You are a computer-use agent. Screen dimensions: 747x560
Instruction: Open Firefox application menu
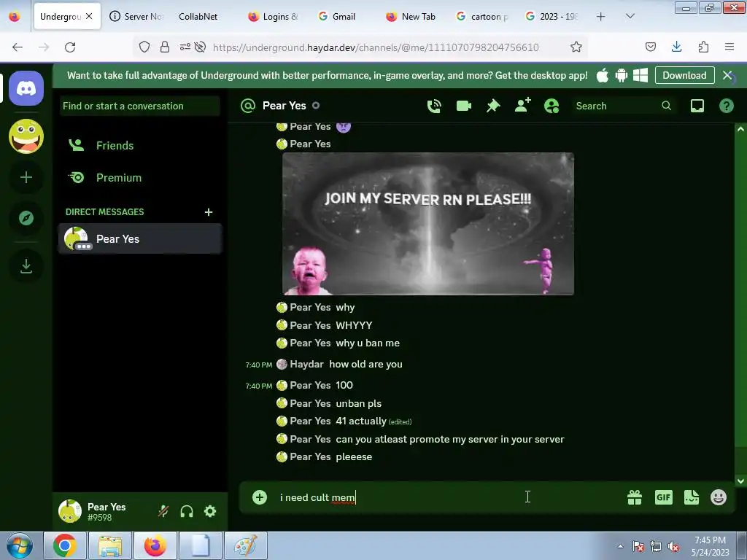pos(729,47)
